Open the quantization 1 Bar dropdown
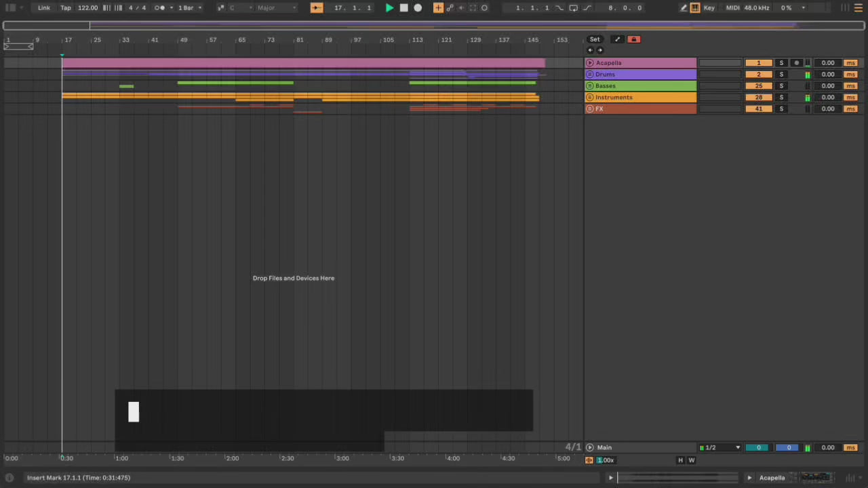 [x=189, y=7]
